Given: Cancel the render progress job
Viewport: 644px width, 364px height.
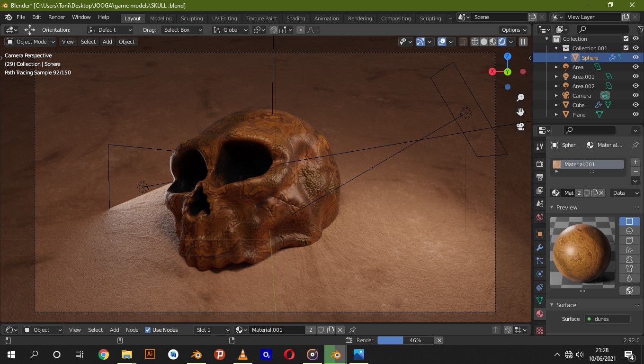Looking at the screenshot, I should [x=439, y=340].
